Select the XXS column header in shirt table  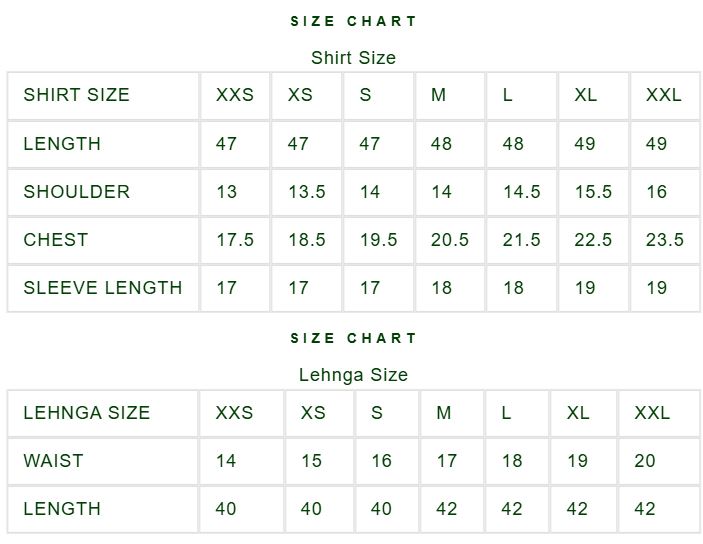pyautogui.click(x=235, y=95)
